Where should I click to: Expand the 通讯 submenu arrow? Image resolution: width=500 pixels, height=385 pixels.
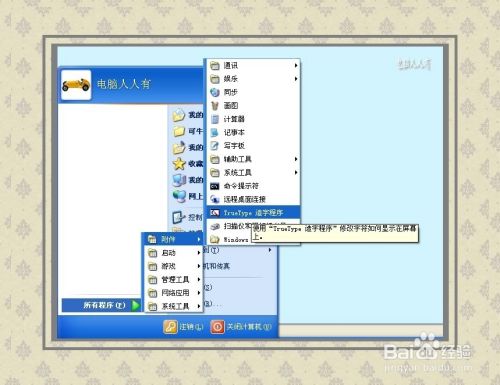(x=296, y=66)
